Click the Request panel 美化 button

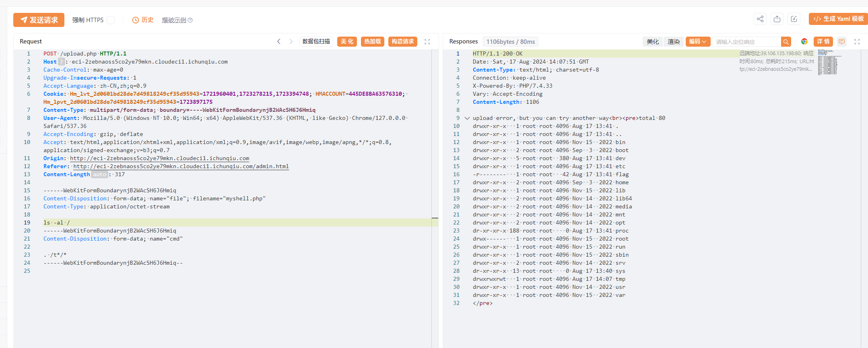(347, 41)
